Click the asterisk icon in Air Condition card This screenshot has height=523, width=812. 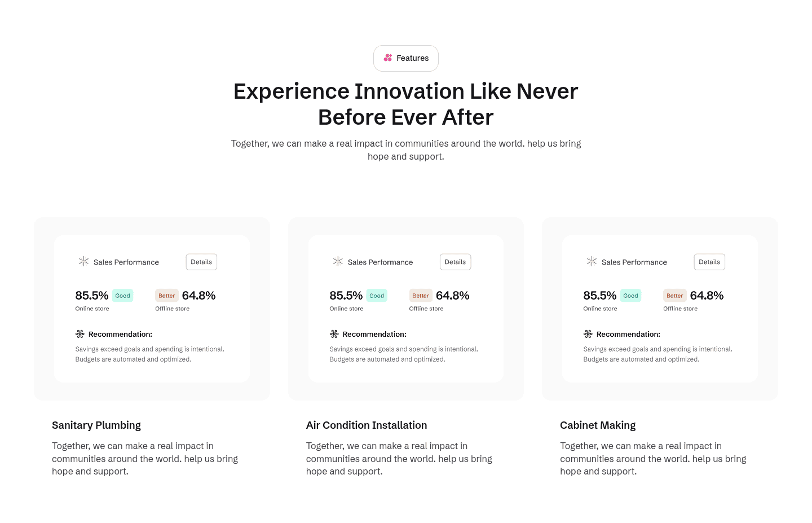tap(338, 261)
